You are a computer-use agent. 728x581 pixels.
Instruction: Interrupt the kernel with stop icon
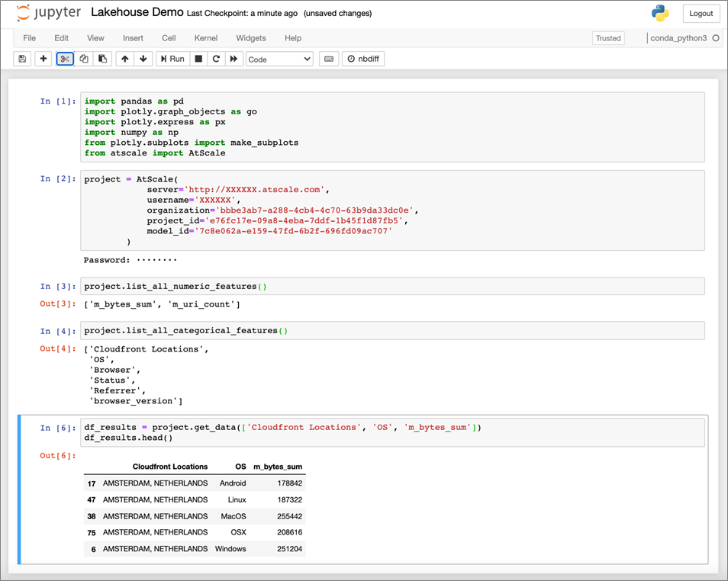click(198, 59)
